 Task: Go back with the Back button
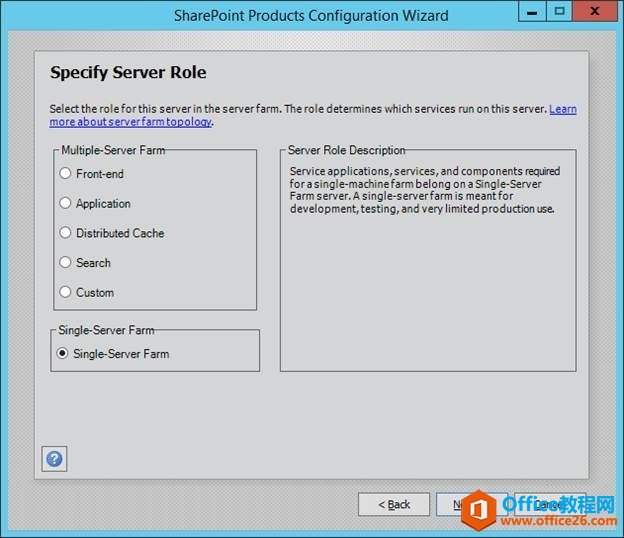pyautogui.click(x=394, y=504)
